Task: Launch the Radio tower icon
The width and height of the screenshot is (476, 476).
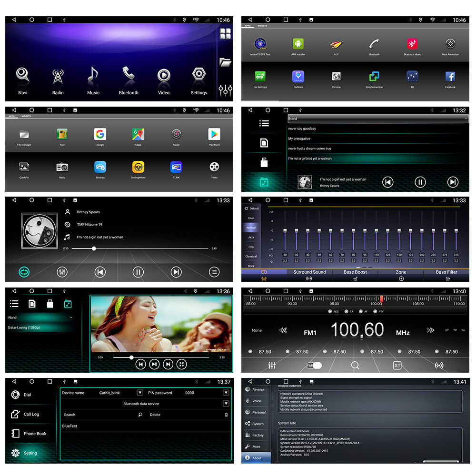Action: point(58,76)
